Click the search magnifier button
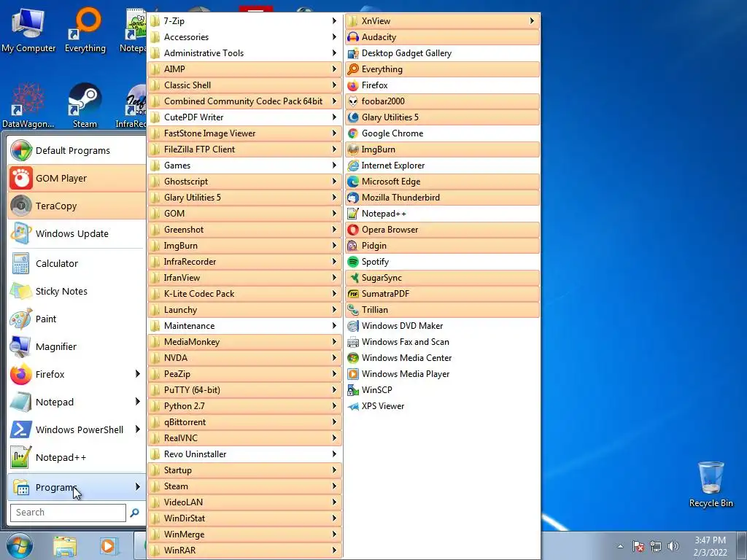Screen dimensions: 747x560 tap(135, 513)
